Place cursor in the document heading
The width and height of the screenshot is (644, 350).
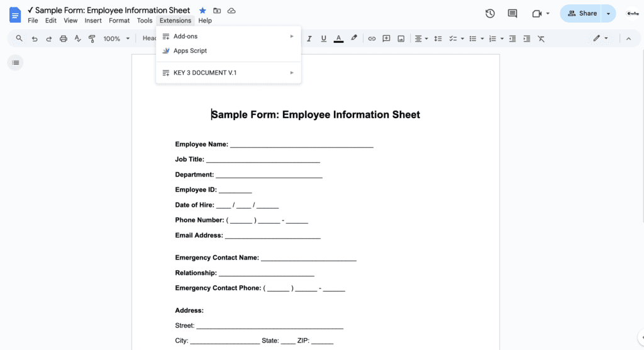pos(316,114)
